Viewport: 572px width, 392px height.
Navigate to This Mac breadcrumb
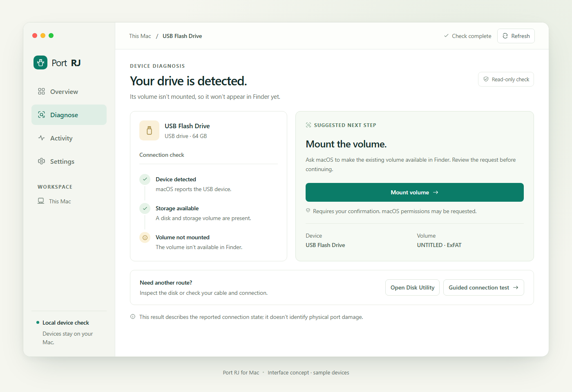point(140,36)
